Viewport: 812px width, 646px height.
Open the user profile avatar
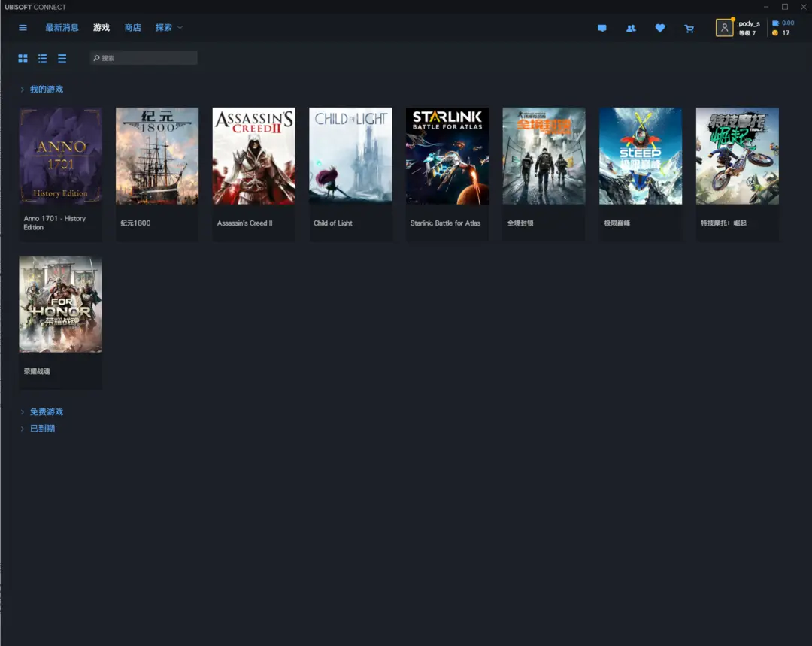[724, 28]
